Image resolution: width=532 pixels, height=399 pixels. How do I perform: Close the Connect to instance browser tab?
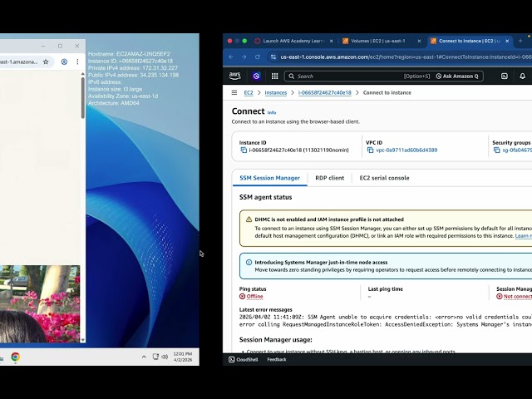click(x=507, y=41)
